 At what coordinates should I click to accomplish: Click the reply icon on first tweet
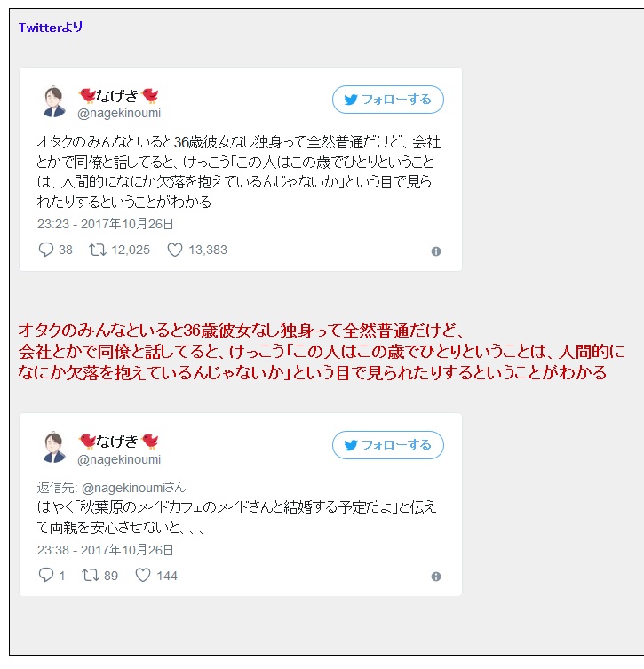(45, 250)
